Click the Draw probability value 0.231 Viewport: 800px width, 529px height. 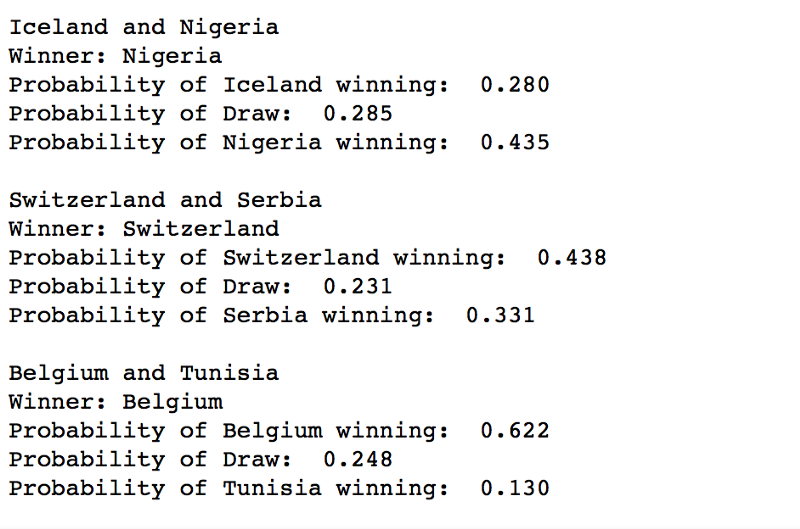[358, 286]
